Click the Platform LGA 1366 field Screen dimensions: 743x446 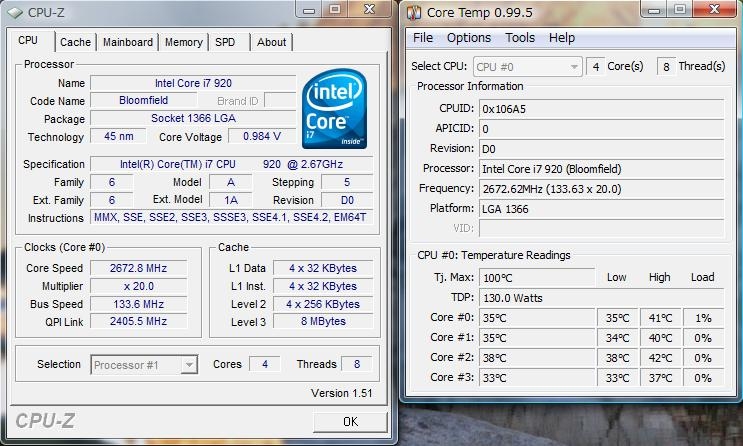[601, 209]
